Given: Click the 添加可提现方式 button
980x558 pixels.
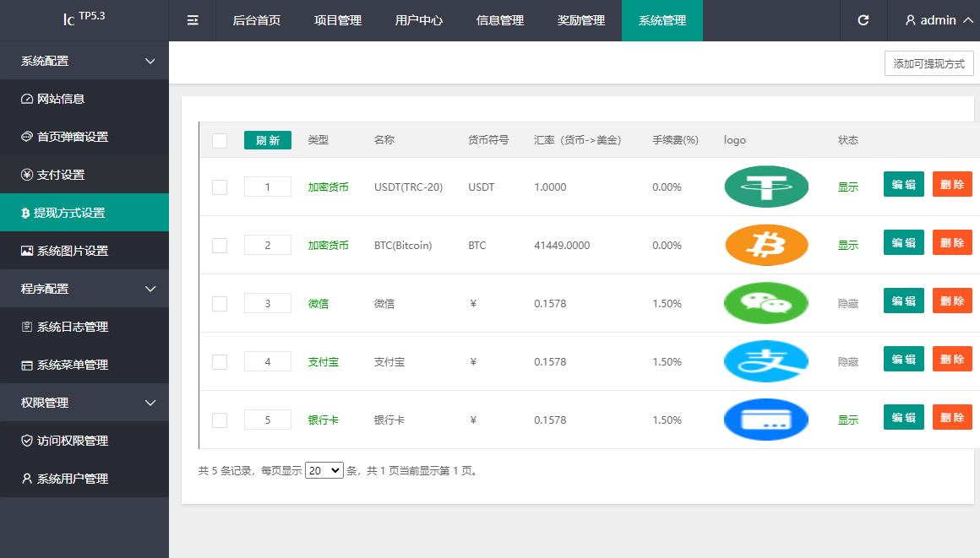Looking at the screenshot, I should [928, 64].
